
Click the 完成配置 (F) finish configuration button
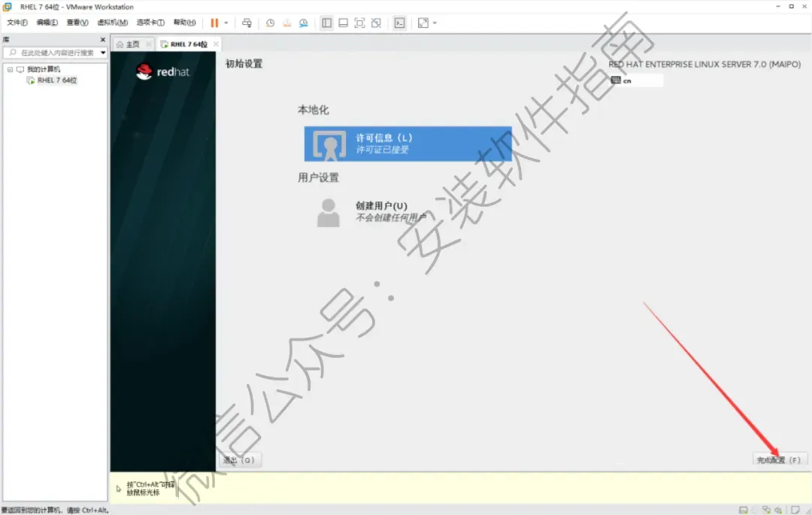tap(779, 459)
